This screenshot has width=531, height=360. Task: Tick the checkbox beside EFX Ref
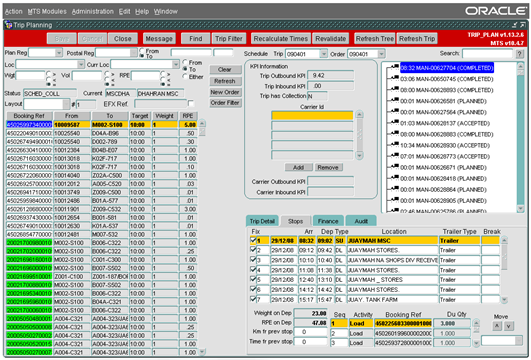(191, 103)
